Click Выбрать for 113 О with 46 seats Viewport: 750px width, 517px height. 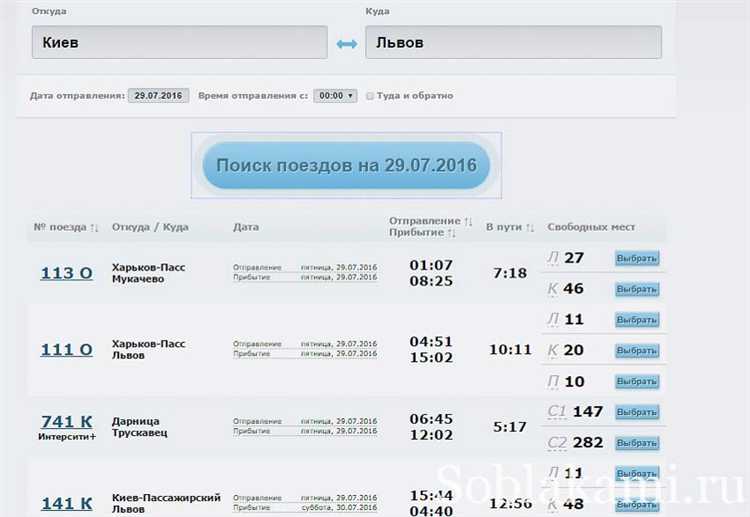tap(636, 289)
